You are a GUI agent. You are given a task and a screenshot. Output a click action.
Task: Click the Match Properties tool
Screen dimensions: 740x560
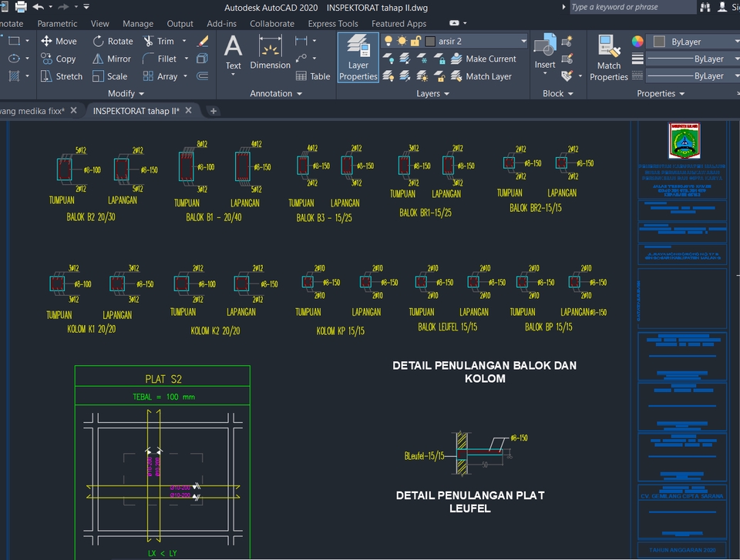pos(608,57)
